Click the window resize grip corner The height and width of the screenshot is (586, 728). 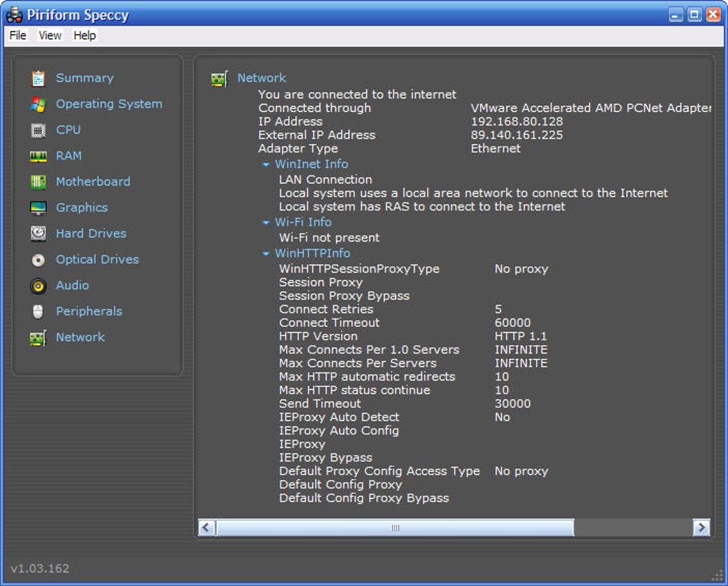pyautogui.click(x=718, y=576)
